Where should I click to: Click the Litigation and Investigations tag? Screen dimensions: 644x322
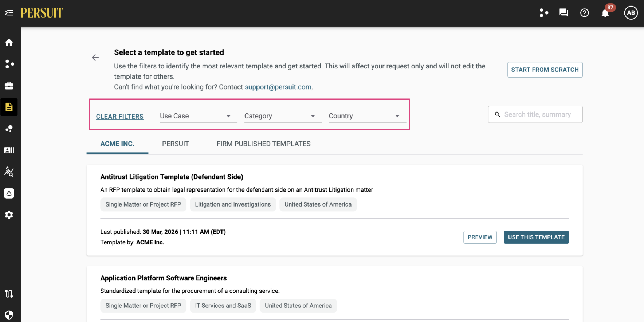[x=233, y=205]
